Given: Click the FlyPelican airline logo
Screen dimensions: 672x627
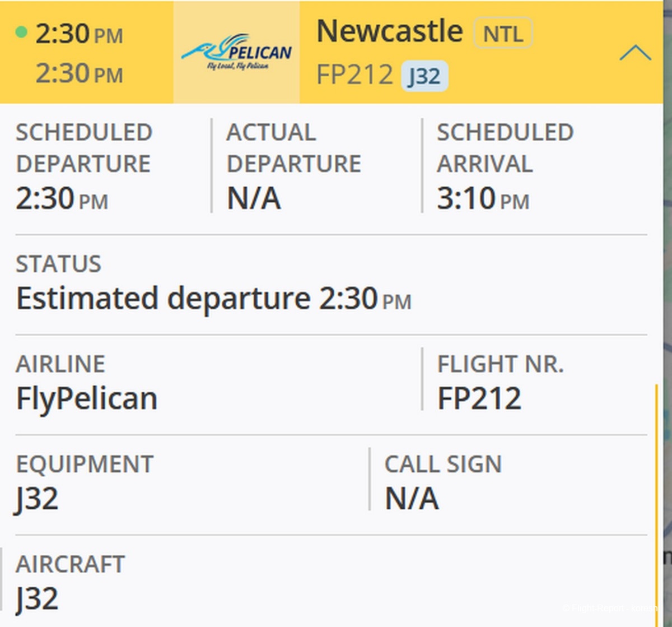Looking at the screenshot, I should 236,52.
